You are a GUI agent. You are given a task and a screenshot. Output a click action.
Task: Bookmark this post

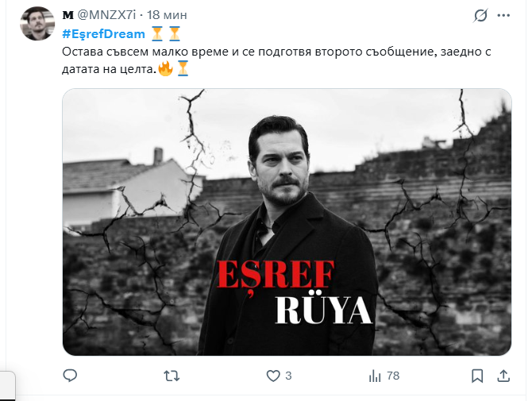tap(477, 376)
